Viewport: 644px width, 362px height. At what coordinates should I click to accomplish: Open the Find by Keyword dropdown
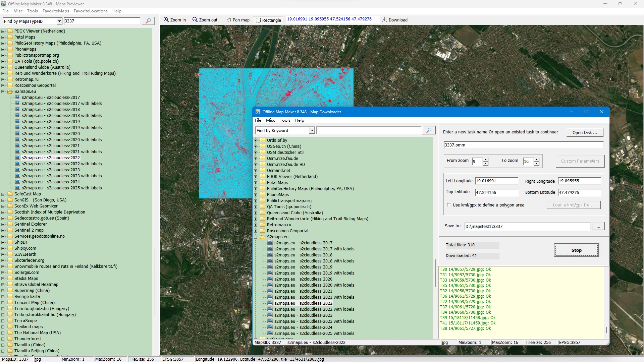[x=312, y=131]
